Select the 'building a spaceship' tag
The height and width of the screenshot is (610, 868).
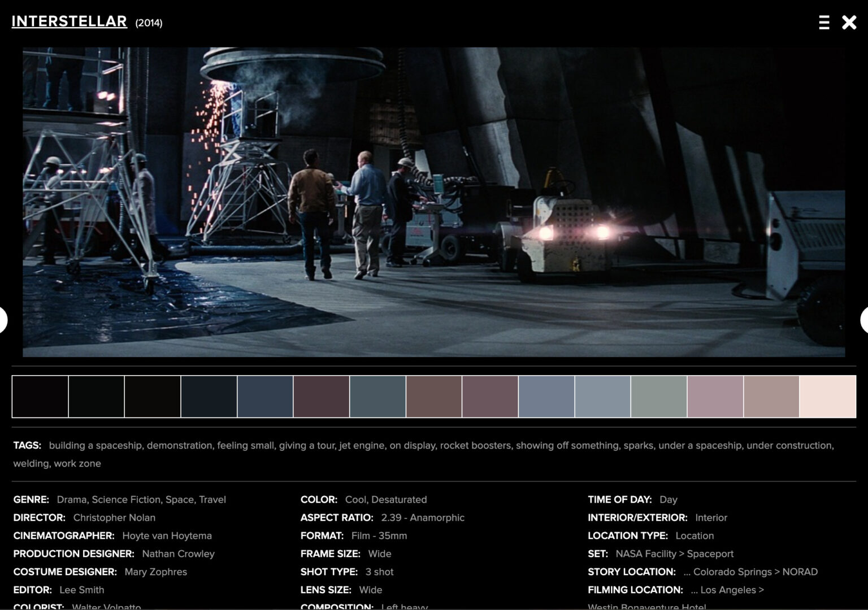(95, 445)
